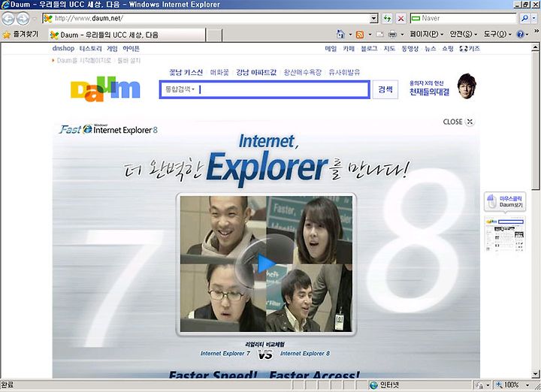Open the 지도 link in top navigation
Screen dimensions: 541x392
[x=389, y=49]
